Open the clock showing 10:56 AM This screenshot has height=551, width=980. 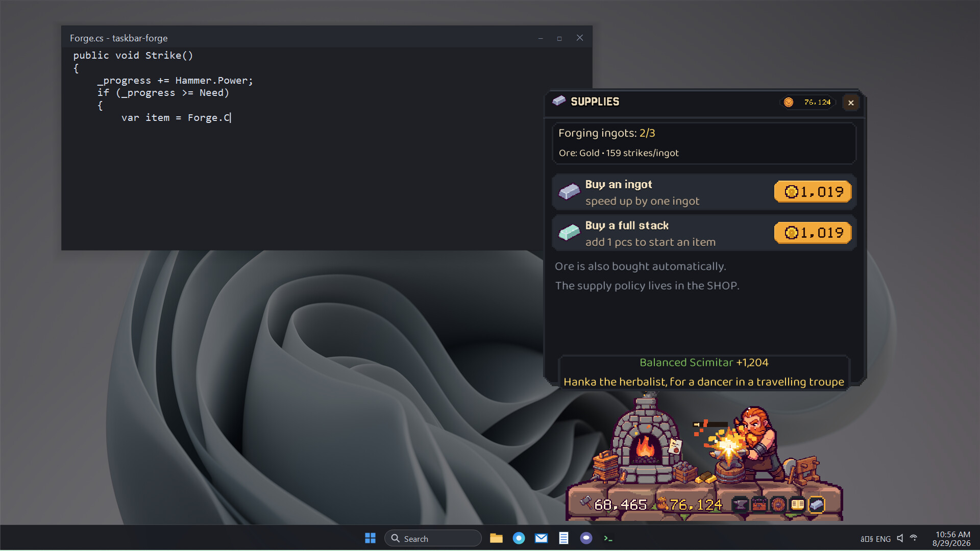click(x=951, y=539)
